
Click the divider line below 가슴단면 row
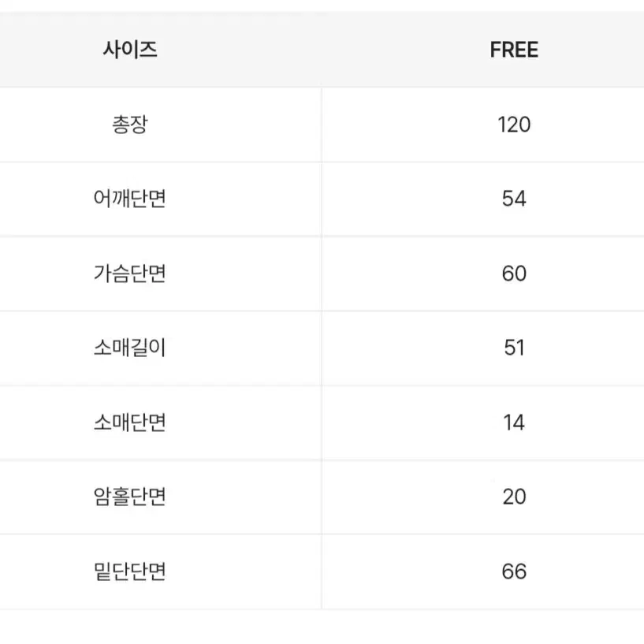322,311
